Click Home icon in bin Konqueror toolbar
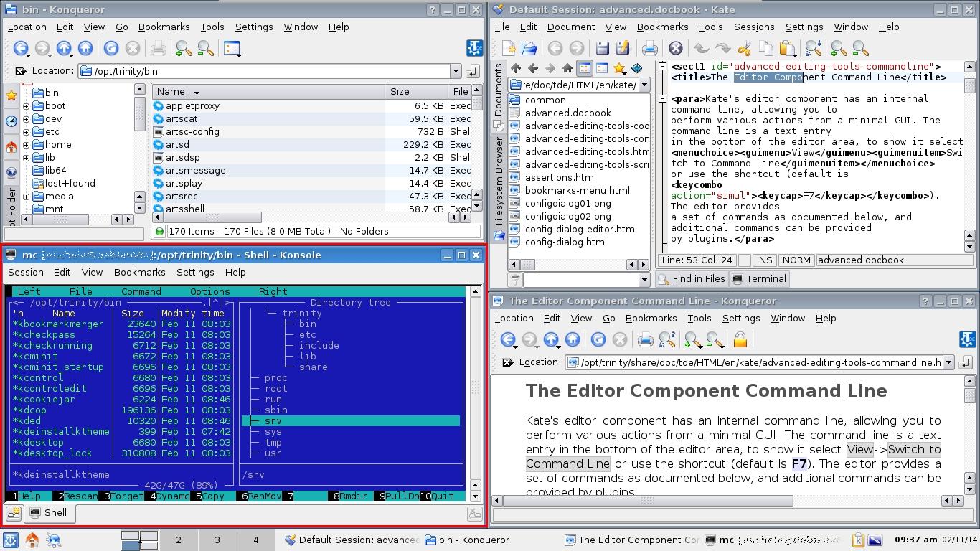 [85, 49]
